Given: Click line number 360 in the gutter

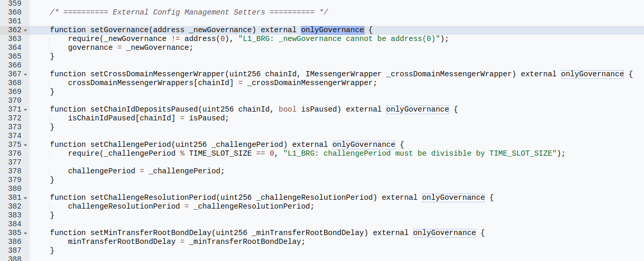Looking at the screenshot, I should [15, 12].
